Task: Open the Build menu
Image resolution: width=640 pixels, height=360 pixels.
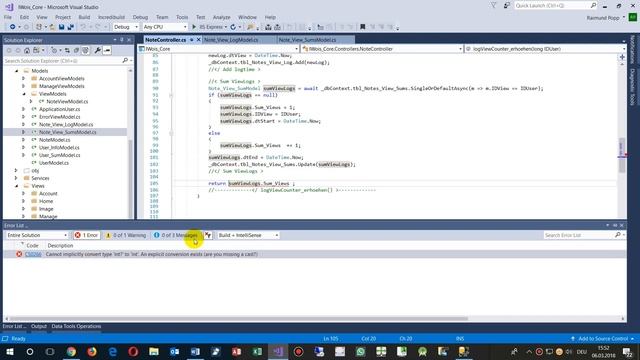Action: (84, 17)
